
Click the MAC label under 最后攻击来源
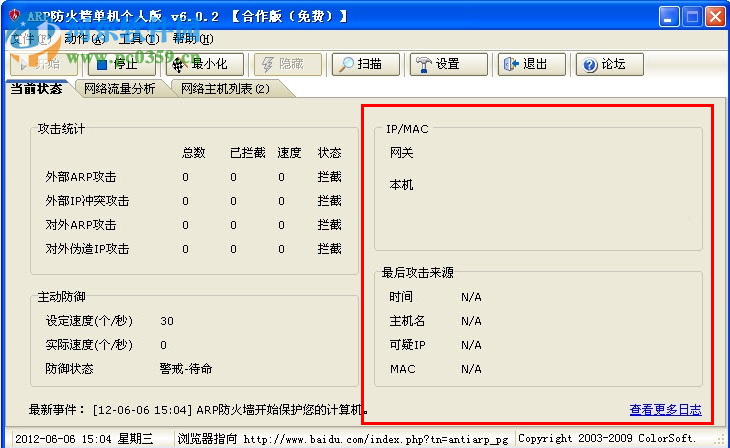click(403, 369)
